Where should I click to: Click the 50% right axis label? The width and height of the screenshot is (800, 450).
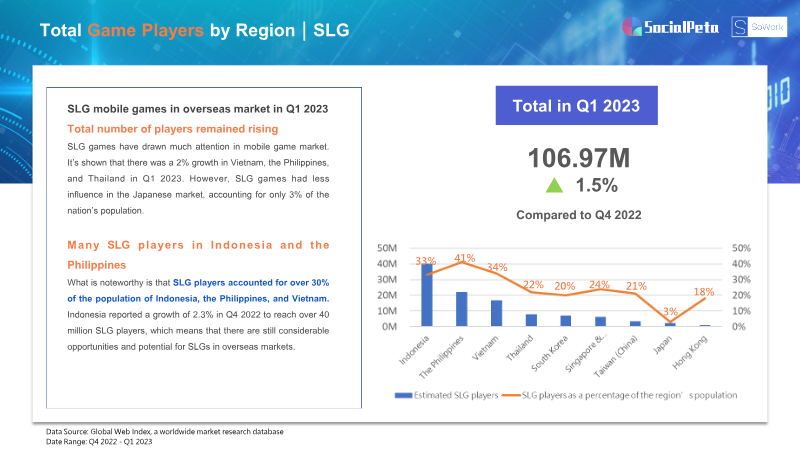[x=741, y=248]
